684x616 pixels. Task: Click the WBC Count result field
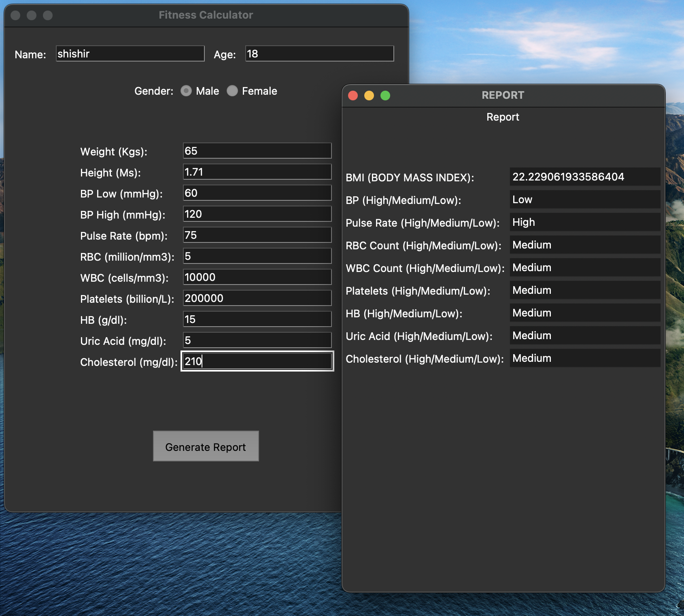[x=585, y=268]
